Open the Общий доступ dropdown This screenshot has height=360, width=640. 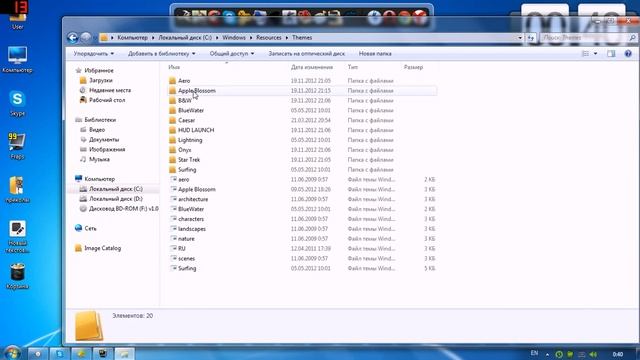[232, 53]
